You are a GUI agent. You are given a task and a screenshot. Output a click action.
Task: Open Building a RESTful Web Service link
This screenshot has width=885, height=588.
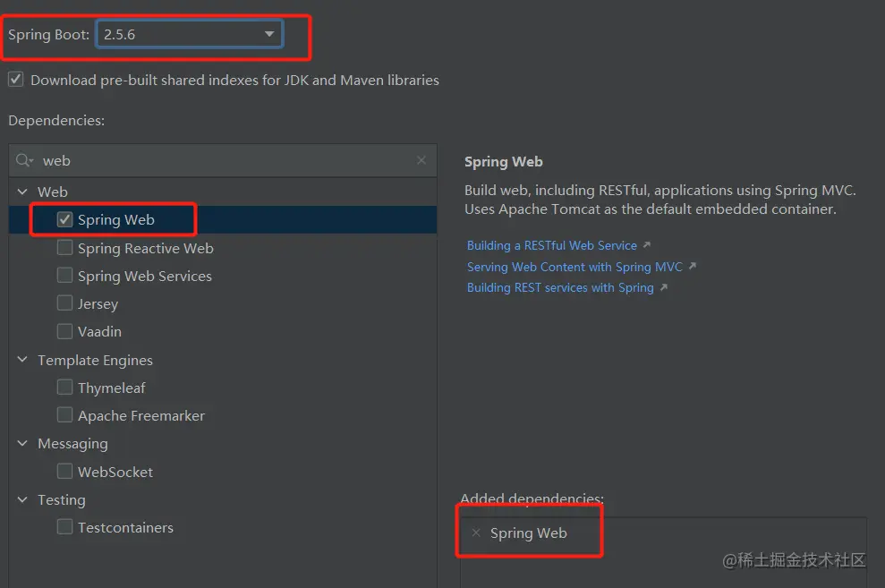[x=552, y=245]
